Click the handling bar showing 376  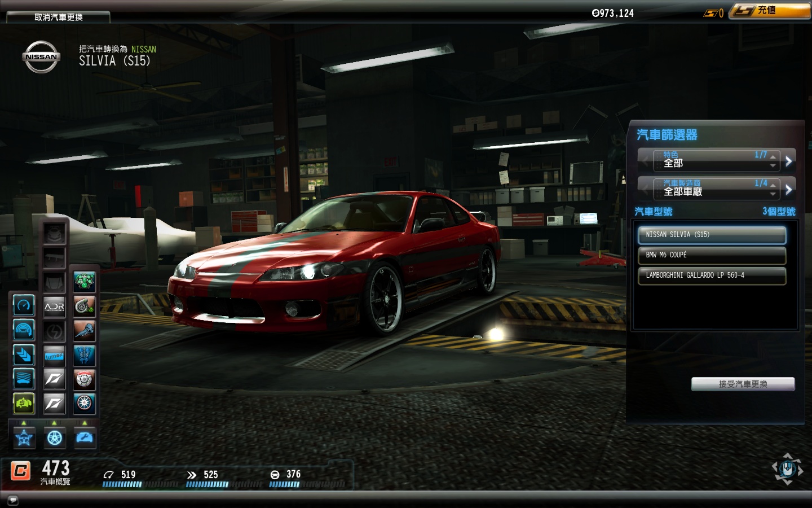pos(307,484)
